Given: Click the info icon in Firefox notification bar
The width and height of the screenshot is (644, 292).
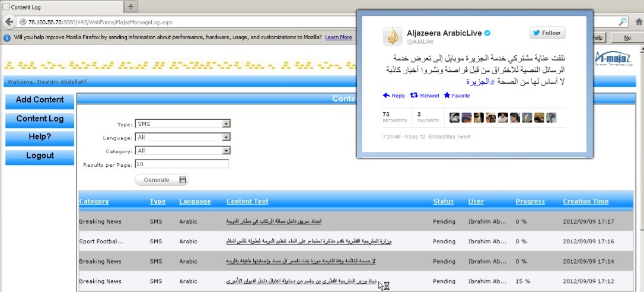Looking at the screenshot, I should pyautogui.click(x=7, y=37).
